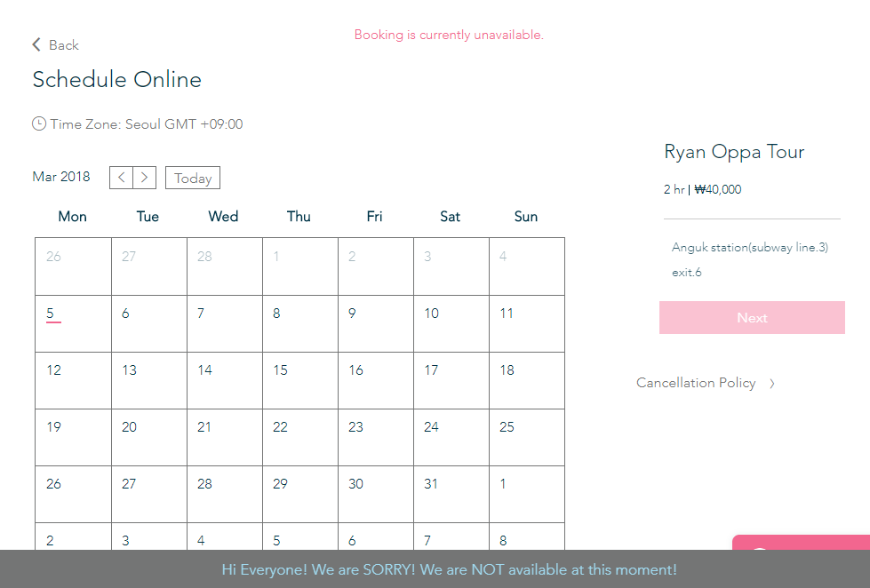The image size is (870, 588).
Task: Go back to previous month via left chevron
Action: (x=121, y=177)
